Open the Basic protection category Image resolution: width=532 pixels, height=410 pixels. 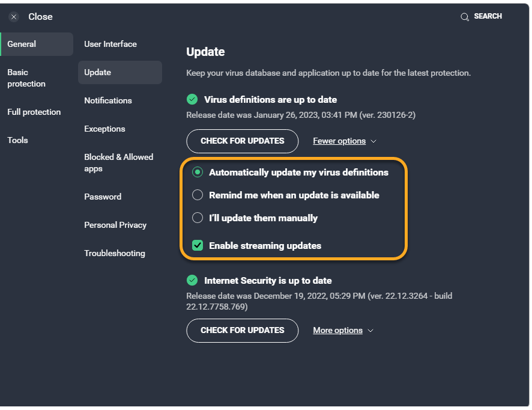point(26,78)
